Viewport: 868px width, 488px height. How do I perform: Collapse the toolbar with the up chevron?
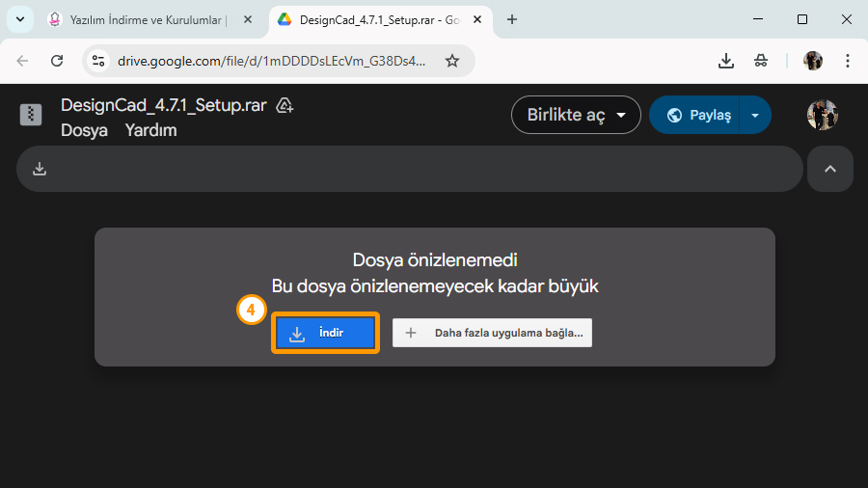click(829, 169)
